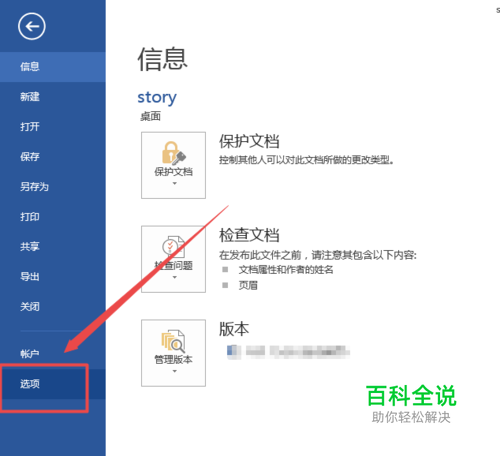Choose 导出 from the left menu
500x456 pixels.
pyautogui.click(x=53, y=277)
